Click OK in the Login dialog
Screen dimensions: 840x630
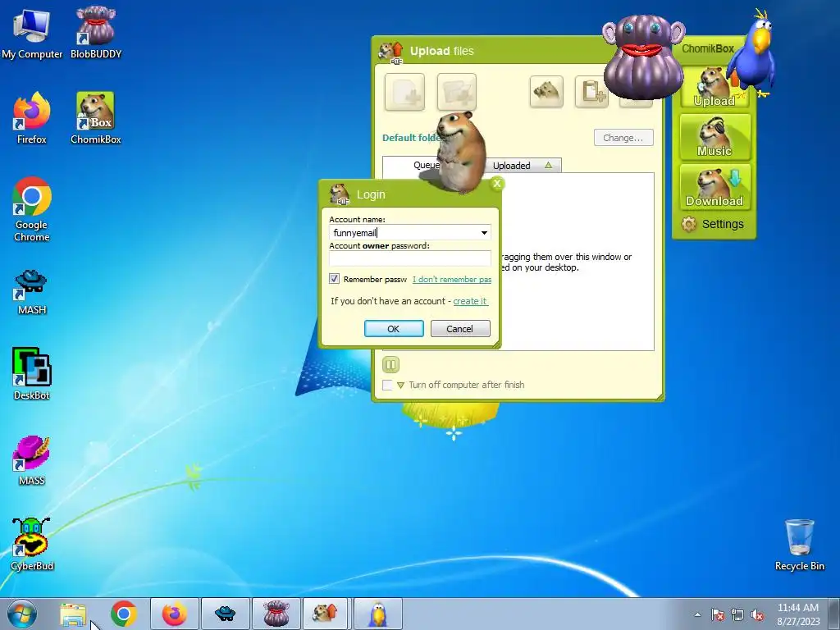394,328
